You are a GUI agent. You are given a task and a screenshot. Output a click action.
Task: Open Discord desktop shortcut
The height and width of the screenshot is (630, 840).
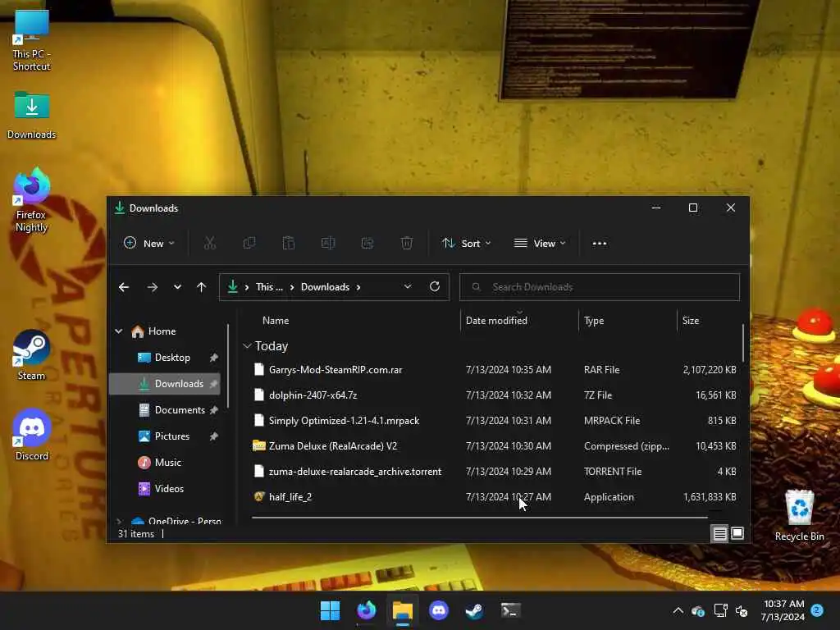coord(32,435)
